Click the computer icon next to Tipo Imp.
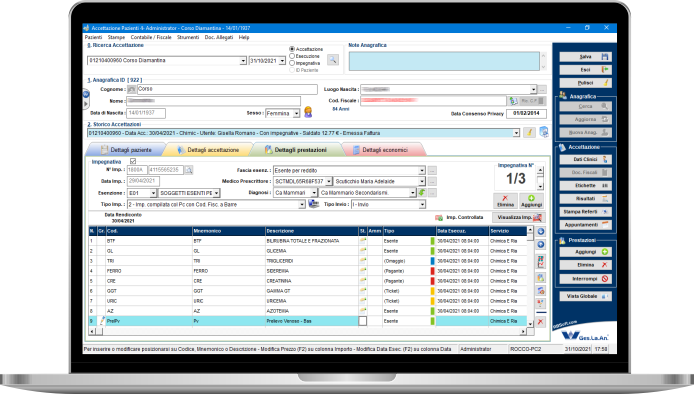 tap(313, 204)
